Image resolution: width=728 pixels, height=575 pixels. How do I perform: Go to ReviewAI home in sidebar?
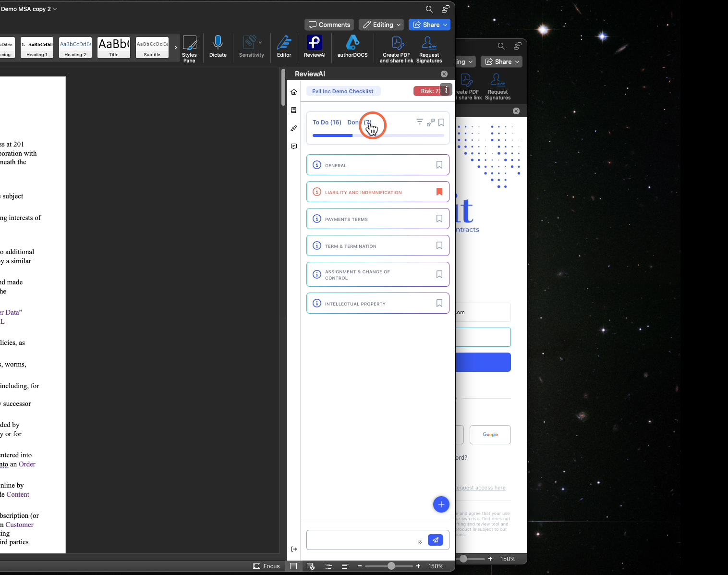[x=294, y=92]
